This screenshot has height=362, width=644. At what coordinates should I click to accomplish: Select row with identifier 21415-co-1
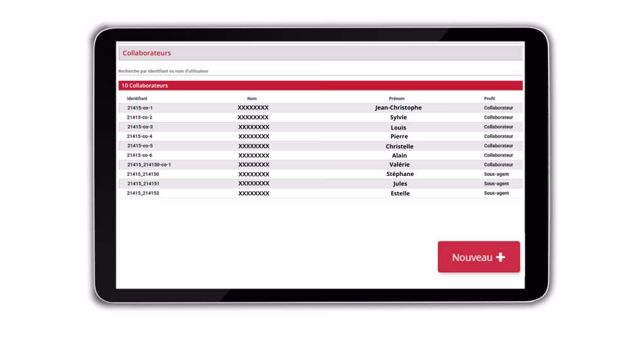tap(140, 108)
